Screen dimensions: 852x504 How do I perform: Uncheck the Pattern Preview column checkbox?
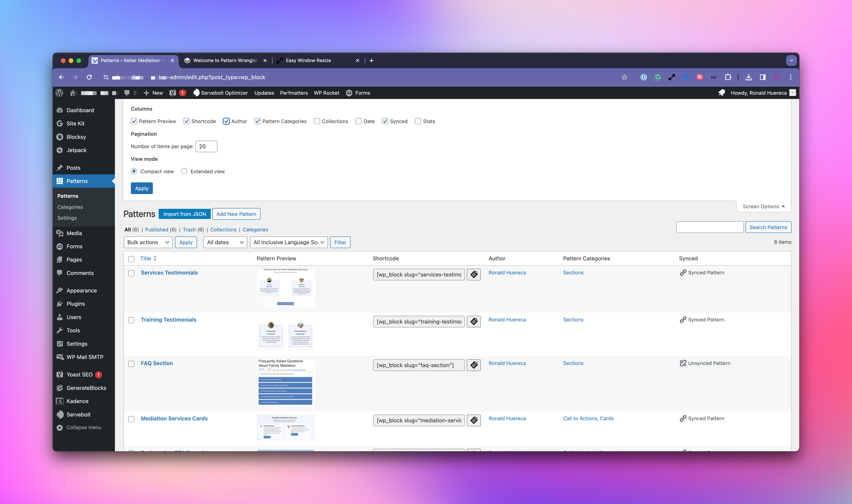click(x=134, y=121)
